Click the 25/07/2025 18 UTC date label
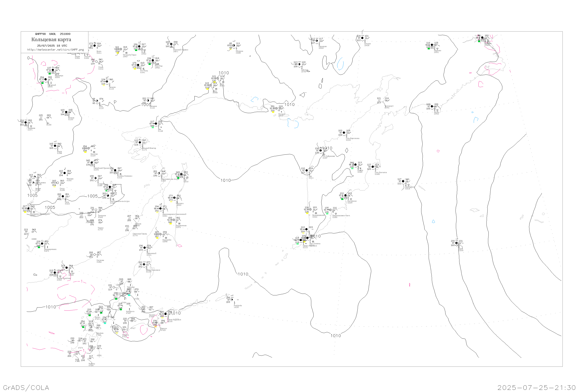 pos(52,46)
